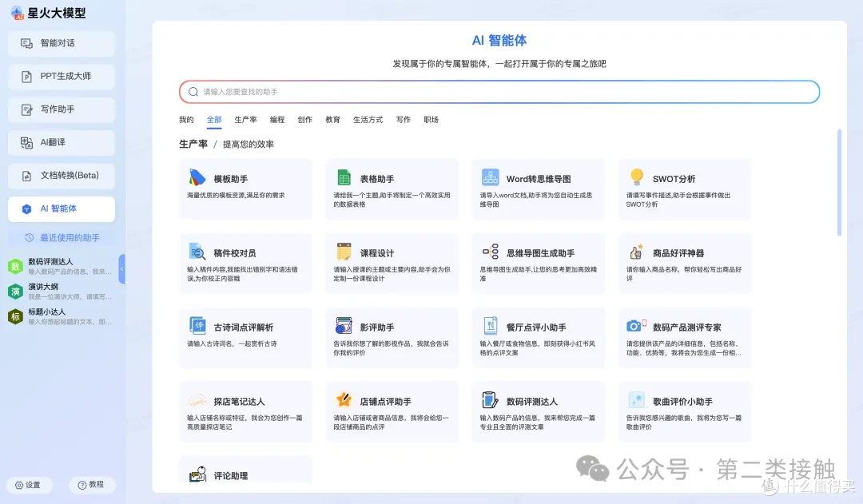Click the clock icon beside 最近使用的助手
Image resolution: width=863 pixels, height=504 pixels.
[30, 238]
